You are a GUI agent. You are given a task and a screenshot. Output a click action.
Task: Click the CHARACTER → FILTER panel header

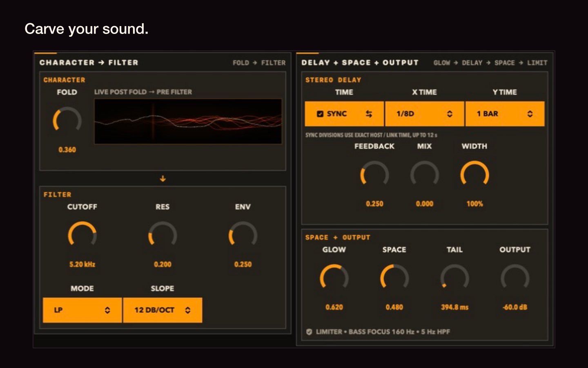point(89,63)
